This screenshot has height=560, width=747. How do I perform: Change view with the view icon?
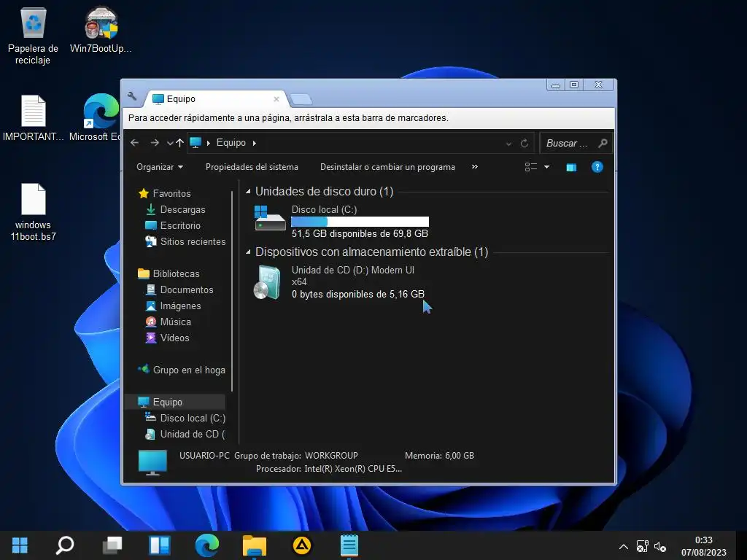pos(531,167)
